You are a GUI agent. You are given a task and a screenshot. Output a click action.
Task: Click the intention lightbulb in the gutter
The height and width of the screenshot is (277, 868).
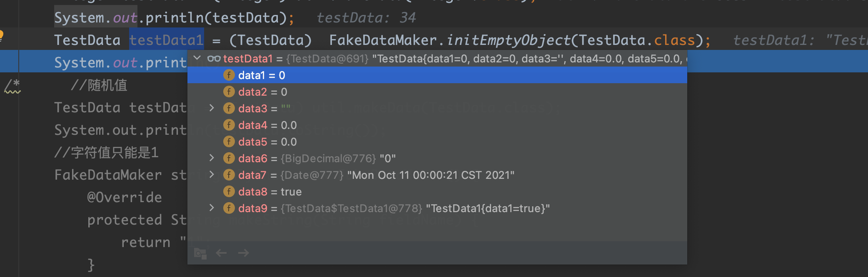click(1, 36)
